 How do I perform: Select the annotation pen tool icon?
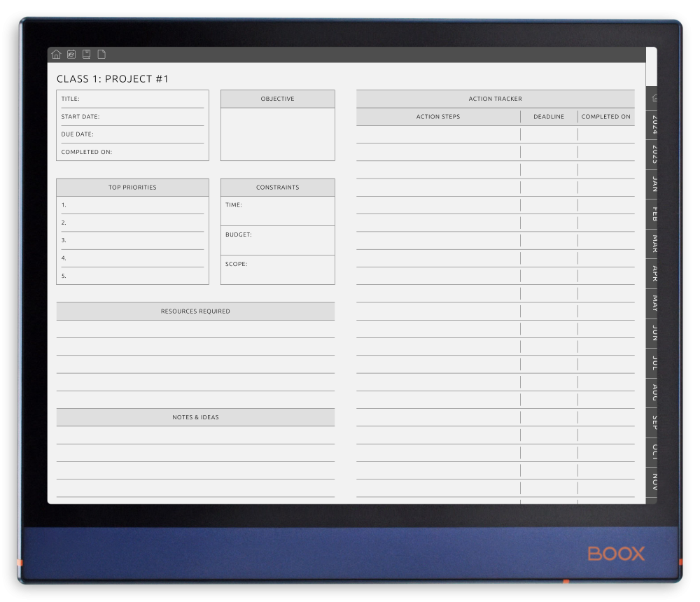72,54
